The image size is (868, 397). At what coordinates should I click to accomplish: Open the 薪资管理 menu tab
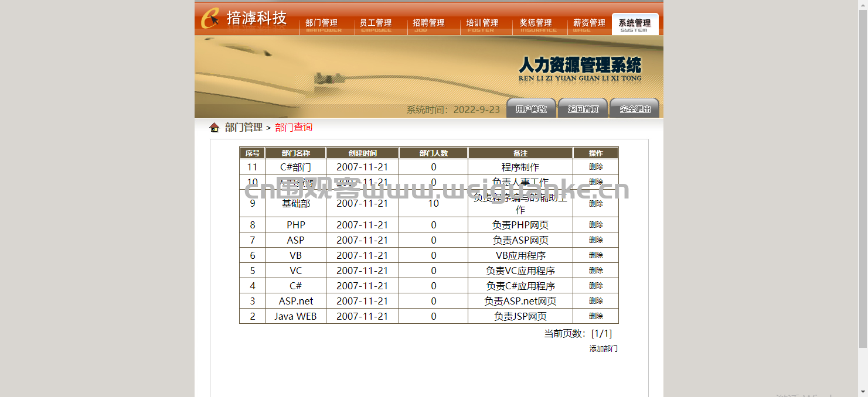pos(589,23)
